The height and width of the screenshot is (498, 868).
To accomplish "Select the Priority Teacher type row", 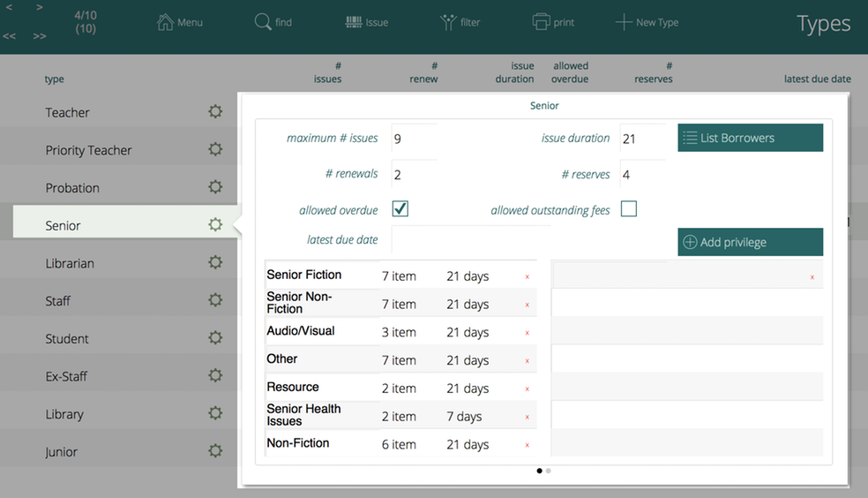I will click(88, 150).
